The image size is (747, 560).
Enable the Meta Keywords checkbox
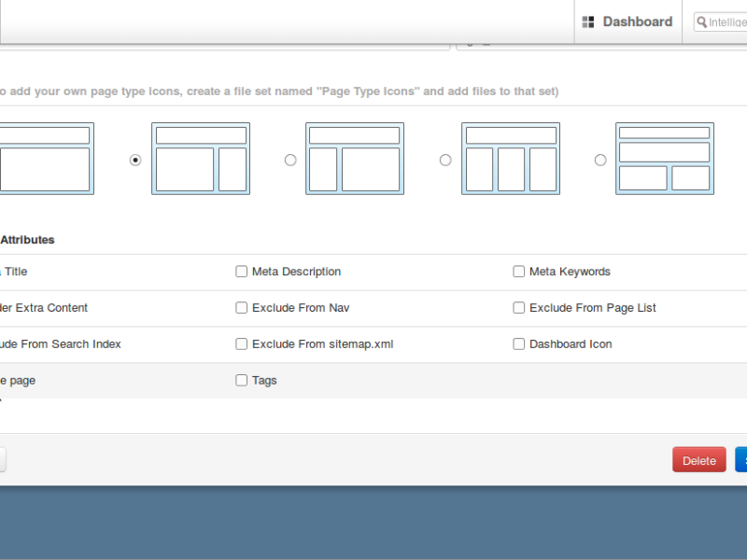click(x=519, y=272)
